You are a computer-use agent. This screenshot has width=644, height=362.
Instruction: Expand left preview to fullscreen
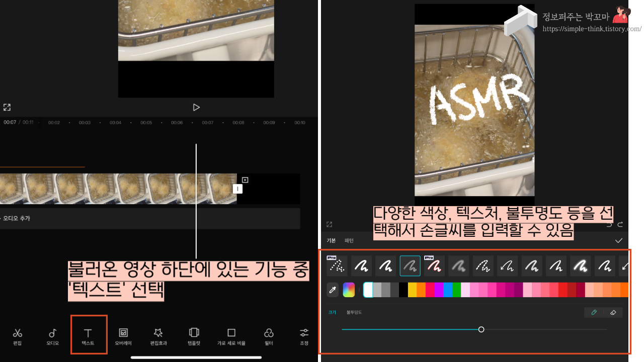[7, 107]
